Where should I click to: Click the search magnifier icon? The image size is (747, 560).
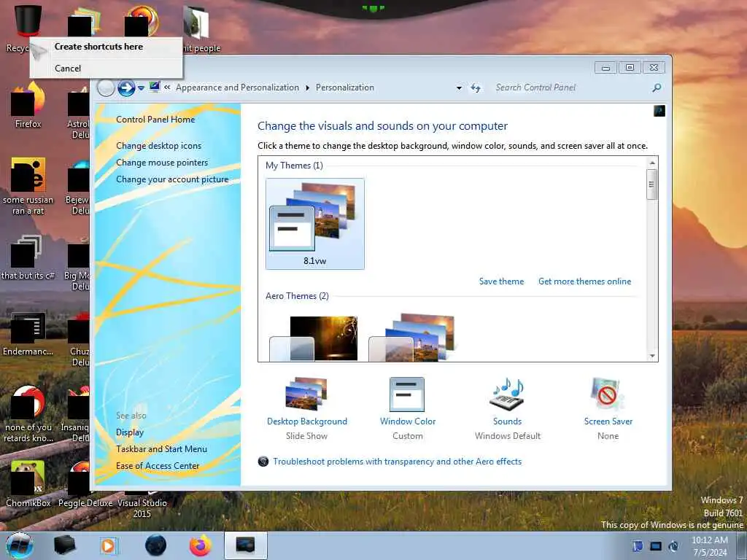coord(657,87)
